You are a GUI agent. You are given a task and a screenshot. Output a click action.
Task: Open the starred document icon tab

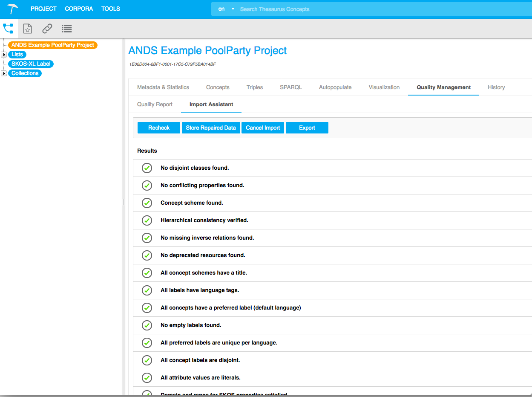pos(27,29)
